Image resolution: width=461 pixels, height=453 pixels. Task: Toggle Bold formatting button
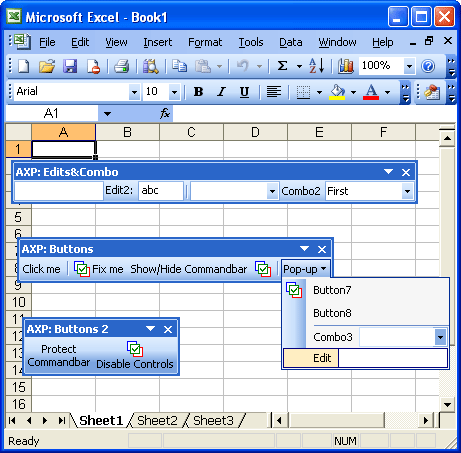(199, 92)
